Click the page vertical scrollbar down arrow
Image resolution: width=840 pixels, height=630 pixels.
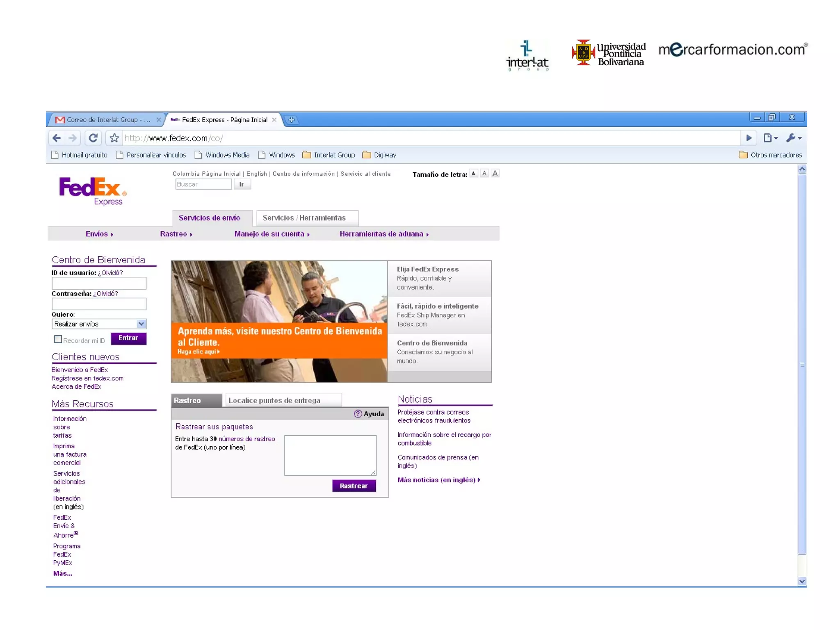pyautogui.click(x=802, y=581)
